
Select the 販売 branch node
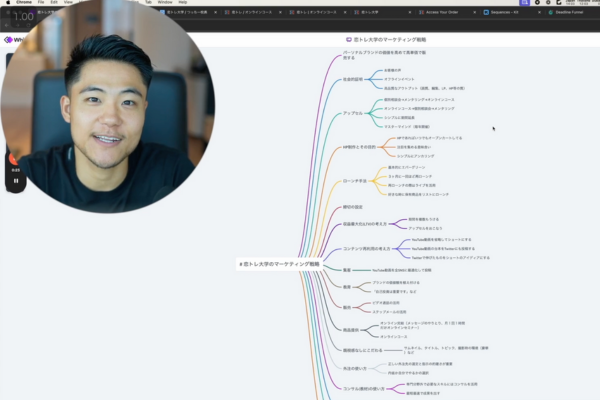[347, 307]
